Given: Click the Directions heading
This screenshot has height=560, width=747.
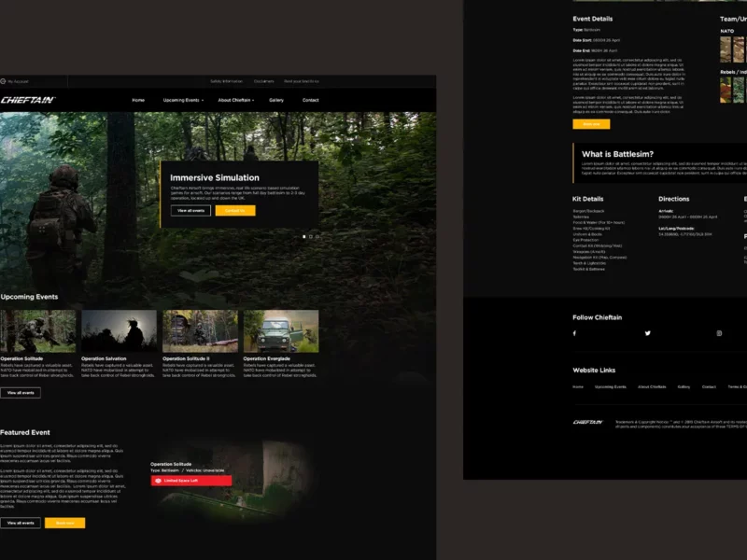Looking at the screenshot, I should (673, 199).
